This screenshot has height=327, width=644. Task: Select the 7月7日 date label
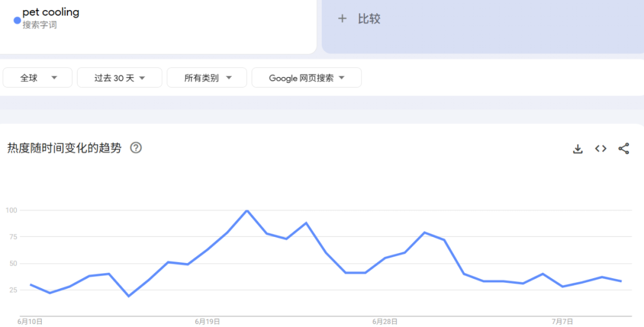pos(562,322)
